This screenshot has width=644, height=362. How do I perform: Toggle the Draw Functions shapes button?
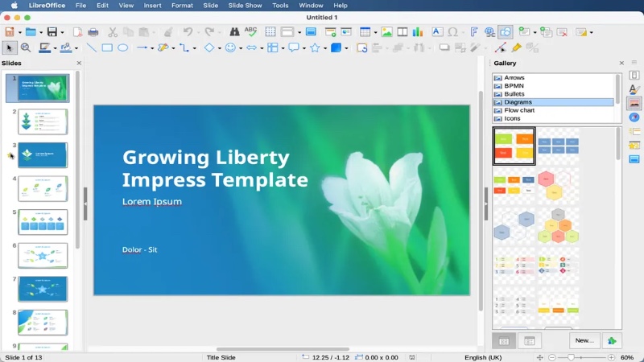(505, 32)
